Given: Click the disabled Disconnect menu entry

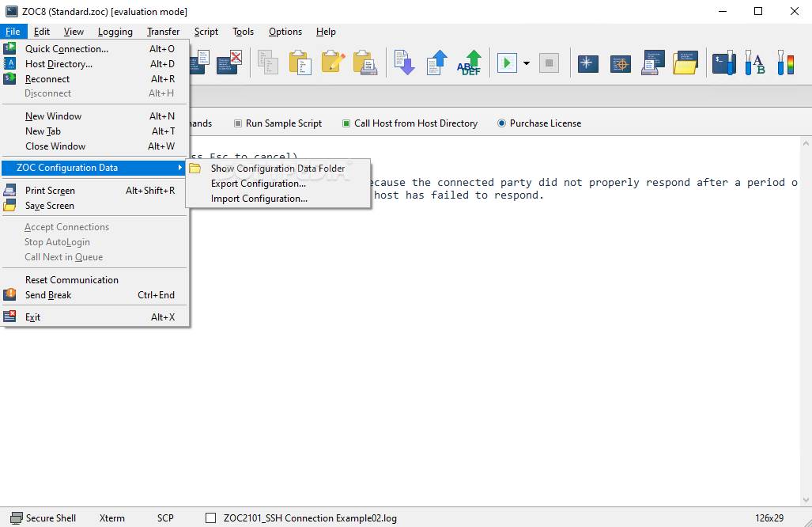Looking at the screenshot, I should (94, 93).
